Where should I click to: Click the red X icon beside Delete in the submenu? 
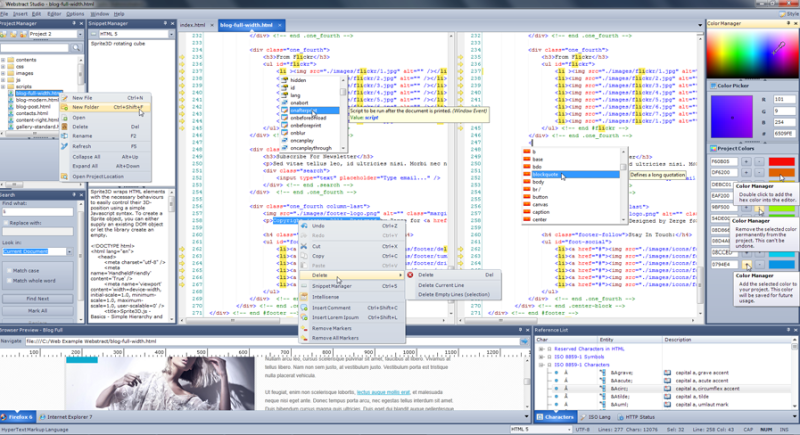tap(410, 275)
